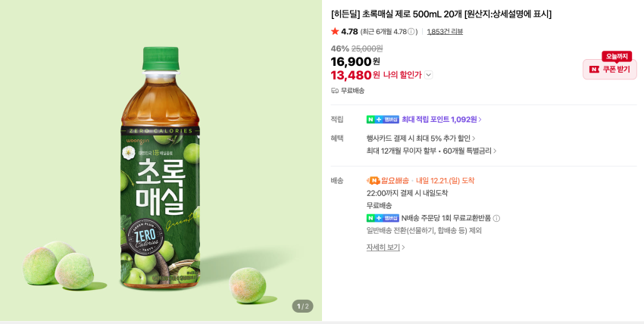Expand 최대 적립 포인트 1,092원 details
Image resolution: width=644 pixels, height=324 pixels.
[441, 120]
